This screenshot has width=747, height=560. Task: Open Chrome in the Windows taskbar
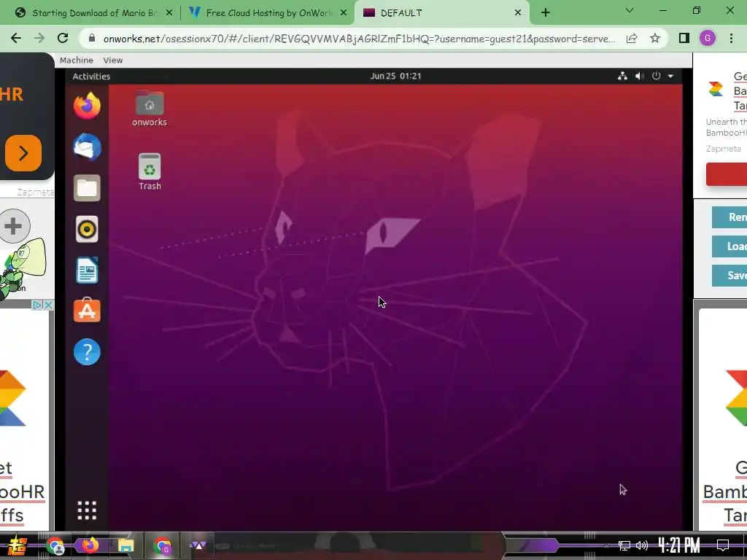tap(55, 545)
